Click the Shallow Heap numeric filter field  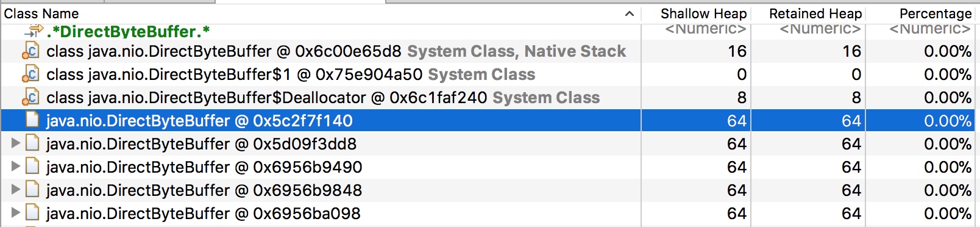705,29
